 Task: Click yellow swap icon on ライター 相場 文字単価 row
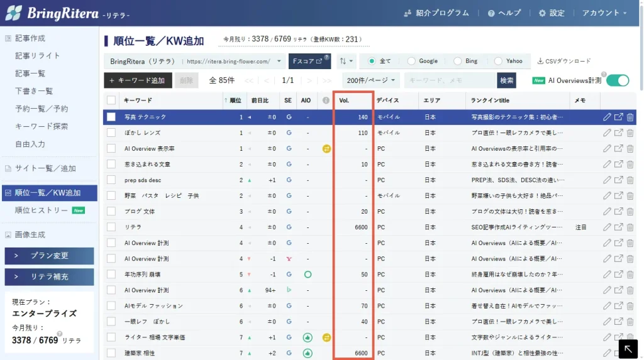tap(326, 337)
